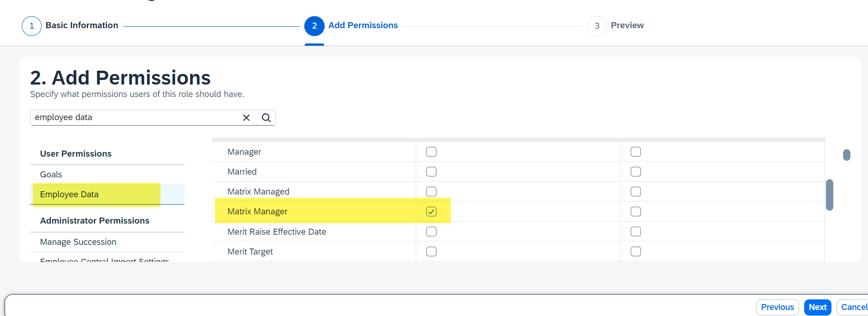Image resolution: width=868 pixels, height=316 pixels.
Task: Select Goals in User Permissions list
Action: (x=107, y=175)
